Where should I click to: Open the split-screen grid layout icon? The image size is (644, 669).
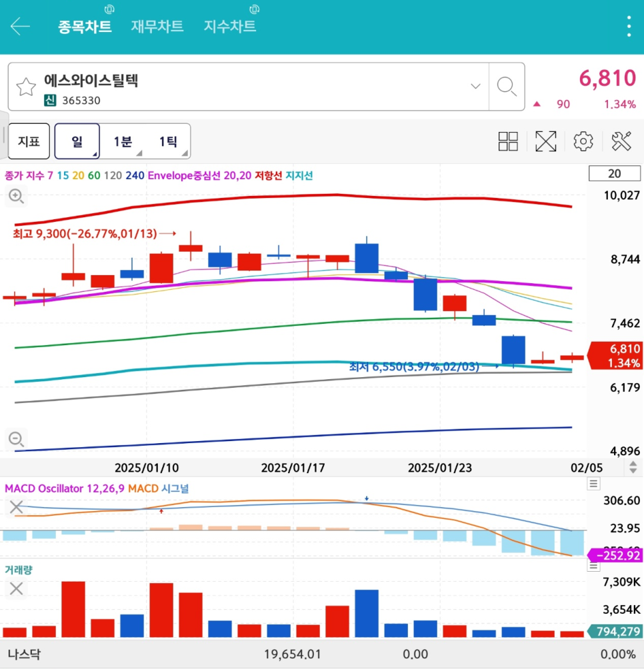click(508, 141)
